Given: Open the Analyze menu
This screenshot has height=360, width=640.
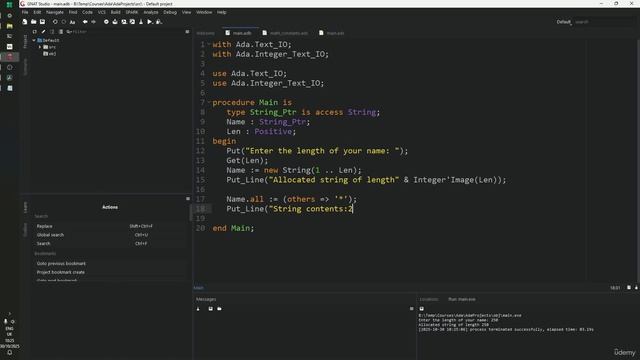Looking at the screenshot, I should tap(151, 12).
